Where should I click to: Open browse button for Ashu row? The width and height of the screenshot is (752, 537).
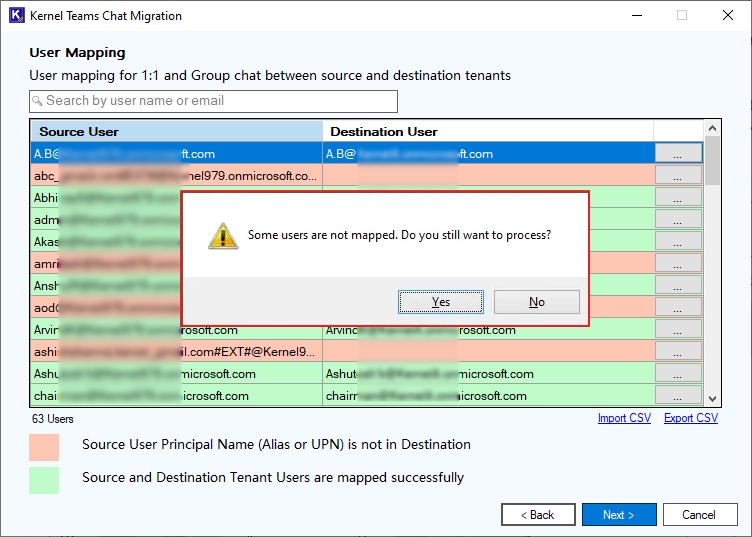pyautogui.click(x=678, y=374)
